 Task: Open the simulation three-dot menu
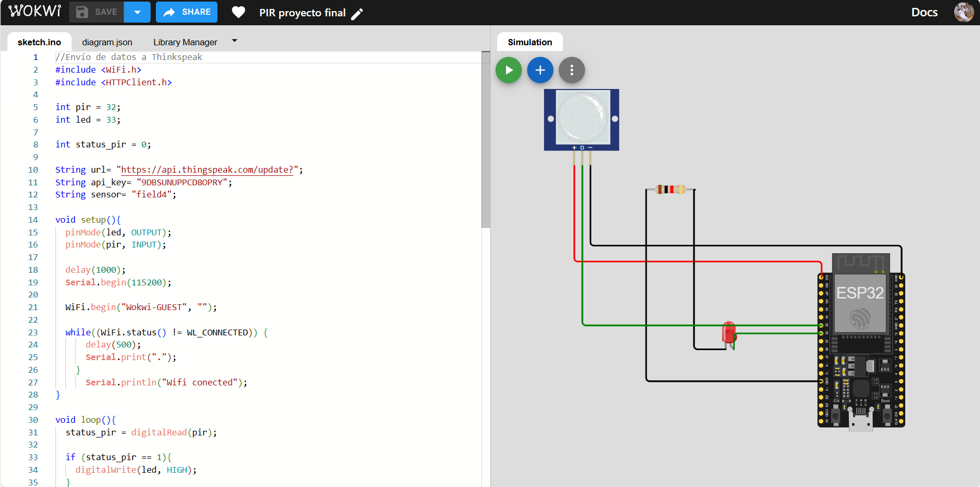click(572, 70)
